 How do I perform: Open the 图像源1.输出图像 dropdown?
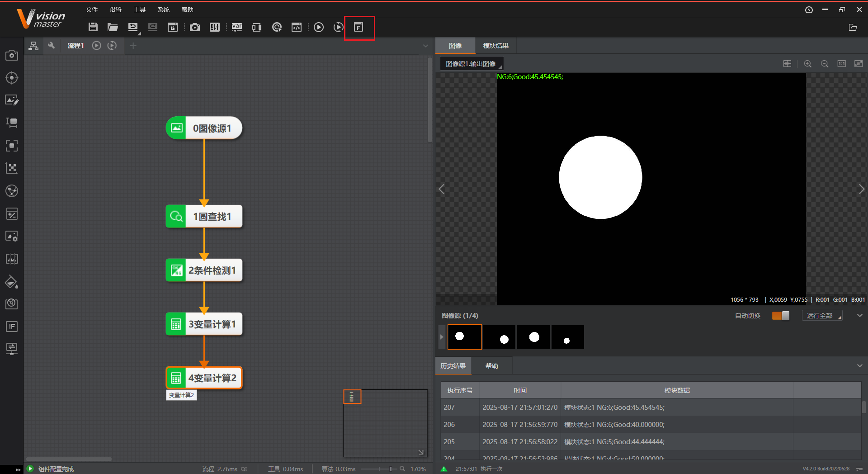472,64
